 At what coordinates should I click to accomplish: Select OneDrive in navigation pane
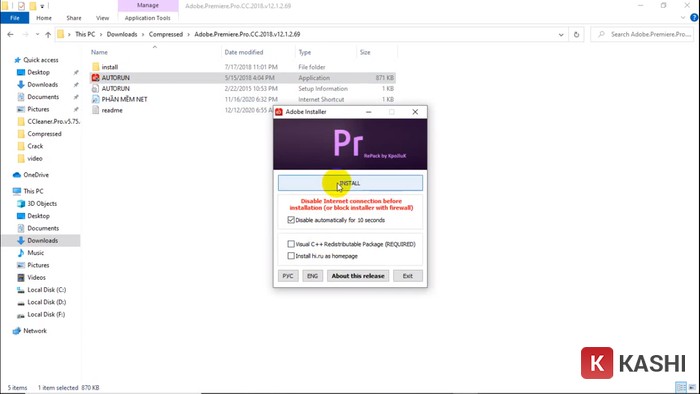(x=36, y=175)
